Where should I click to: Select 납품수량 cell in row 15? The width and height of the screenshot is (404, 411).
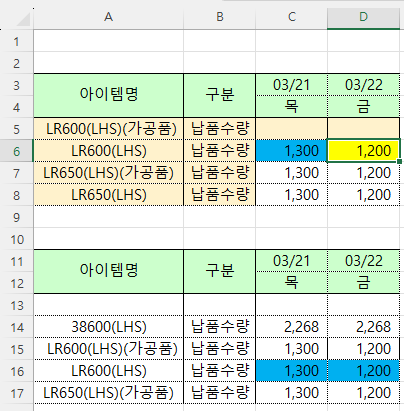[220, 349]
